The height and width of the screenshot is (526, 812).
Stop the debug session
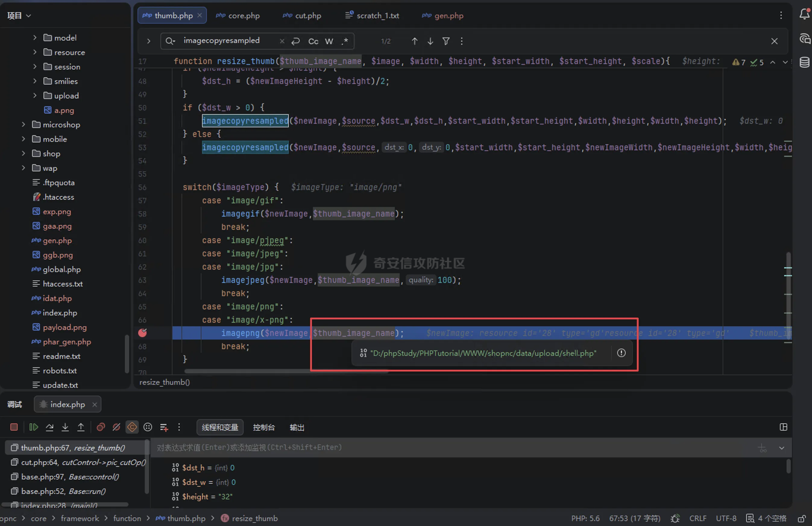pos(14,427)
